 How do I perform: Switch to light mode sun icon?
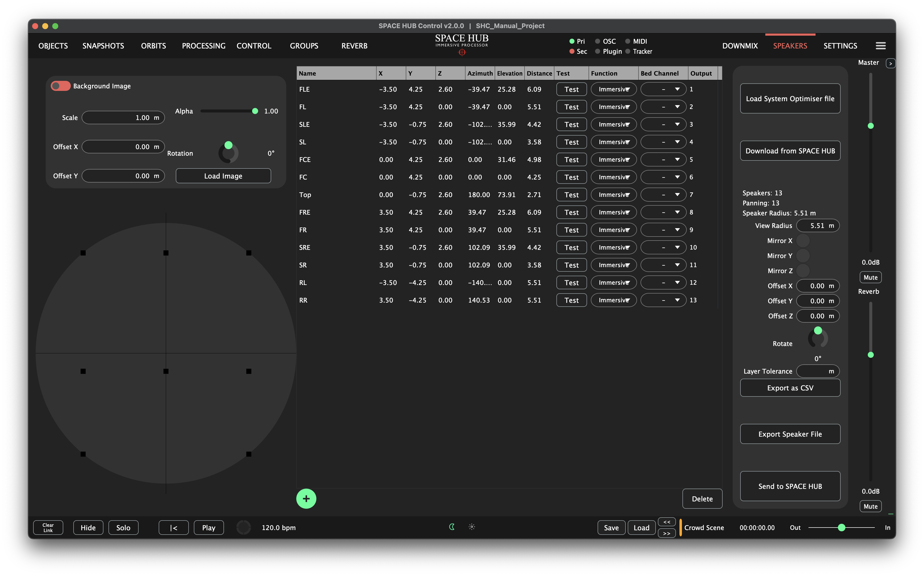coord(472,527)
